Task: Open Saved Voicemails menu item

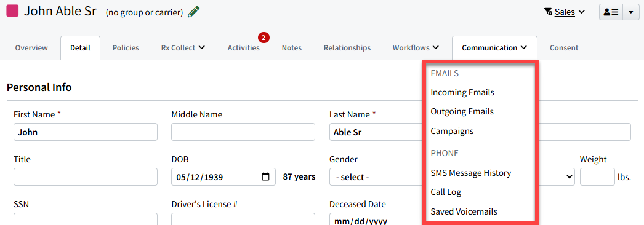Action: pyautogui.click(x=464, y=212)
